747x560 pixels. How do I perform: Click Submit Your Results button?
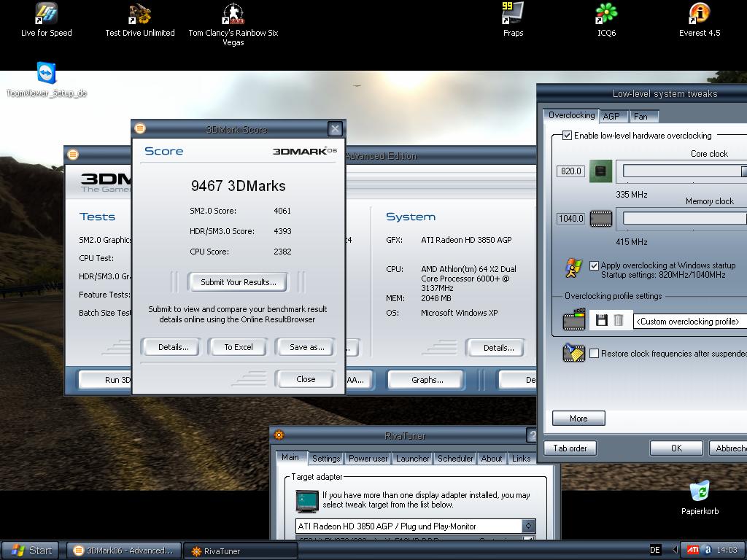tap(239, 282)
